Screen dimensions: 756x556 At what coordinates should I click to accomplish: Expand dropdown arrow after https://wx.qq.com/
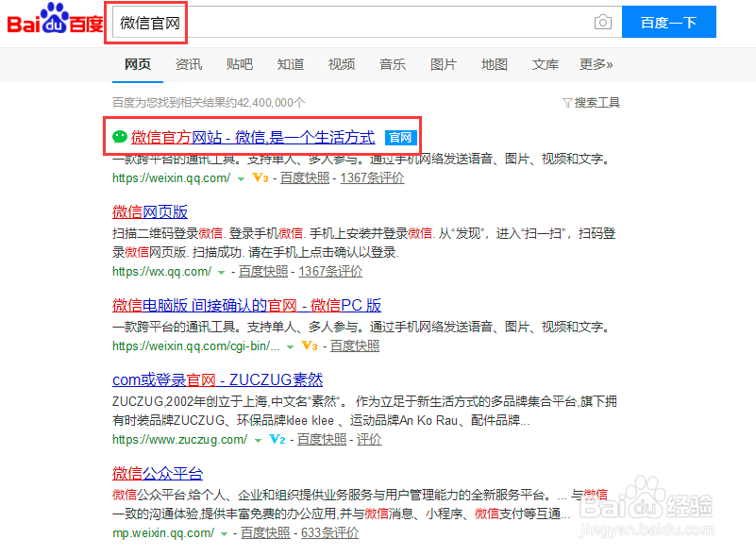221,273
